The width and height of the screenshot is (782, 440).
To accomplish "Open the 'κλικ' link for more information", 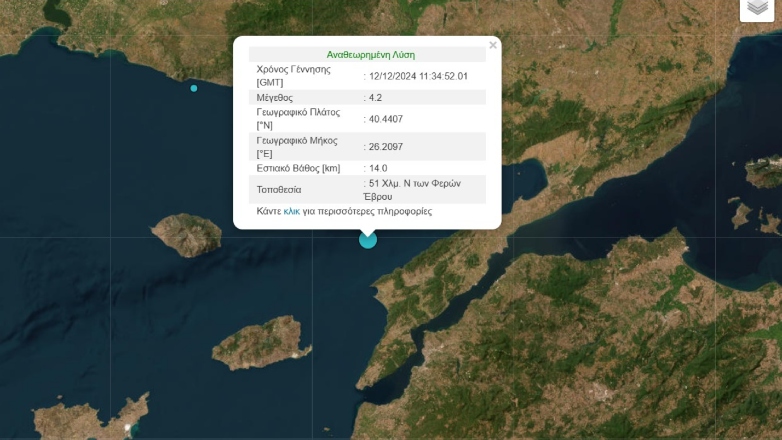I will click(292, 211).
